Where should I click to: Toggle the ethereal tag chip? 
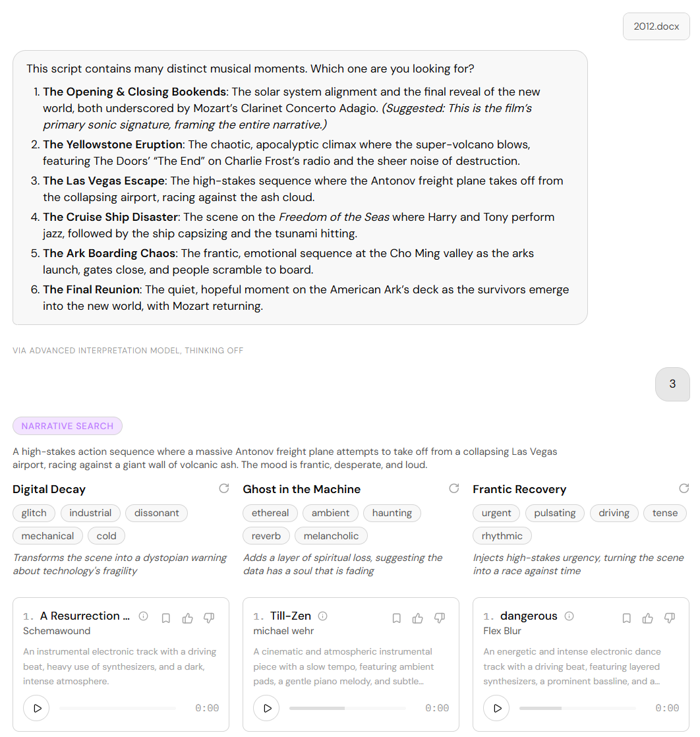pyautogui.click(x=270, y=513)
